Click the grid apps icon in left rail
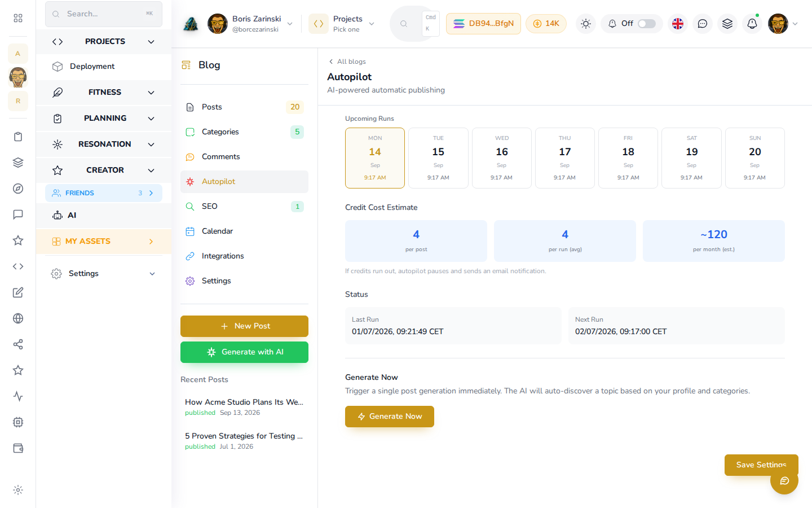This screenshot has height=508, width=812. pyautogui.click(x=18, y=18)
